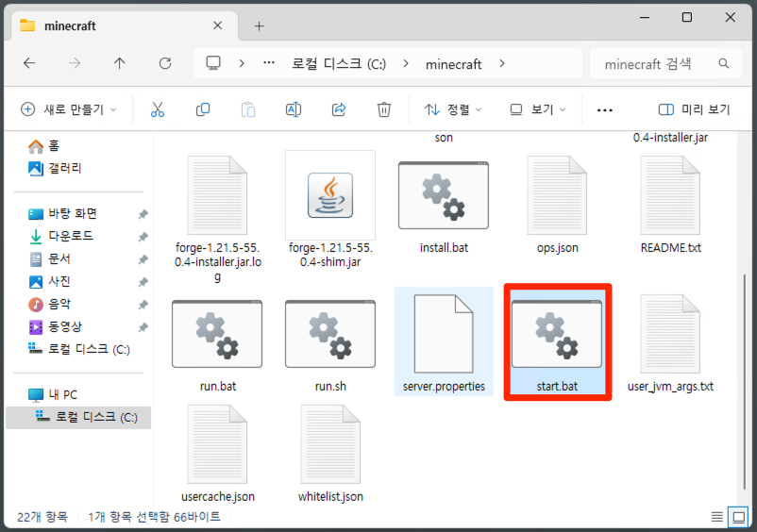Viewport: 757px width, 532px height.
Task: Select the usercache.json file
Action: pyautogui.click(x=217, y=454)
